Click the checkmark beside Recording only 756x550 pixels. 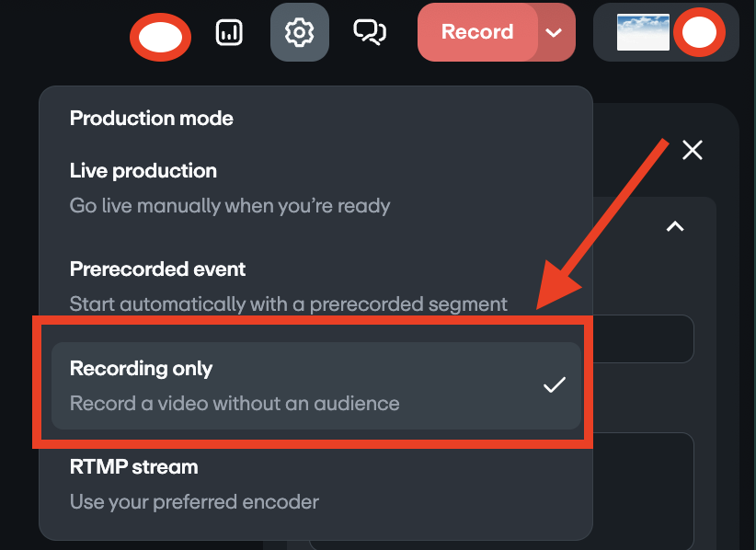point(555,384)
